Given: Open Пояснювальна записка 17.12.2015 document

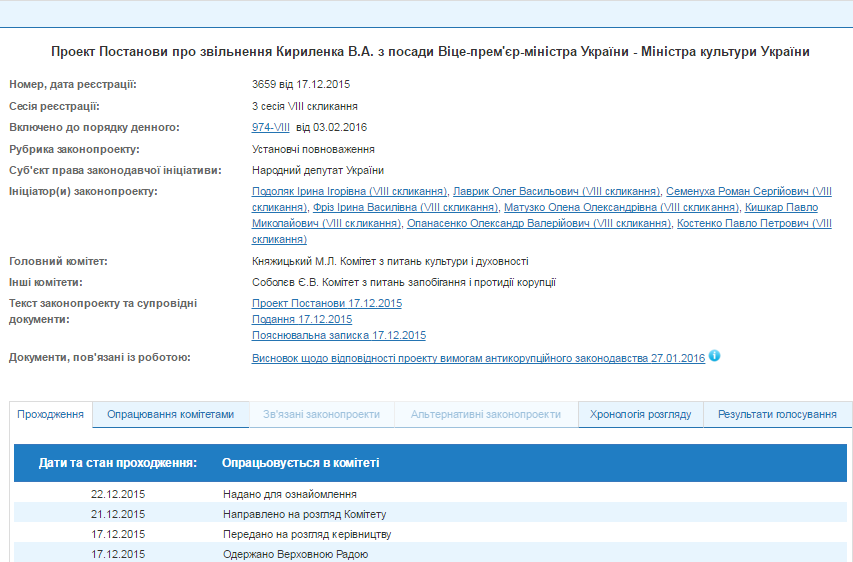Looking at the screenshot, I should [339, 335].
